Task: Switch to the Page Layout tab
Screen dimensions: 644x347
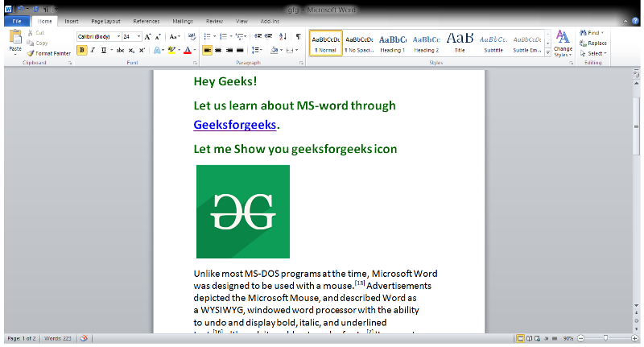Action: tap(106, 21)
